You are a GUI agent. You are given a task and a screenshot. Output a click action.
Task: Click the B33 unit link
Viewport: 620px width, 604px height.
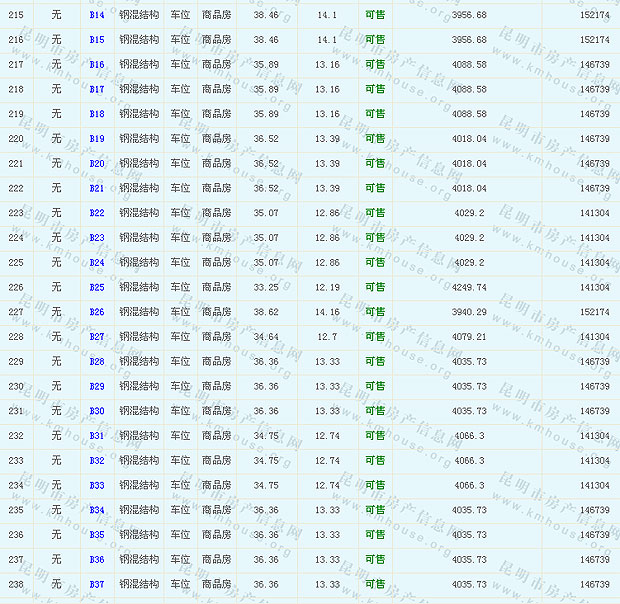97,485
